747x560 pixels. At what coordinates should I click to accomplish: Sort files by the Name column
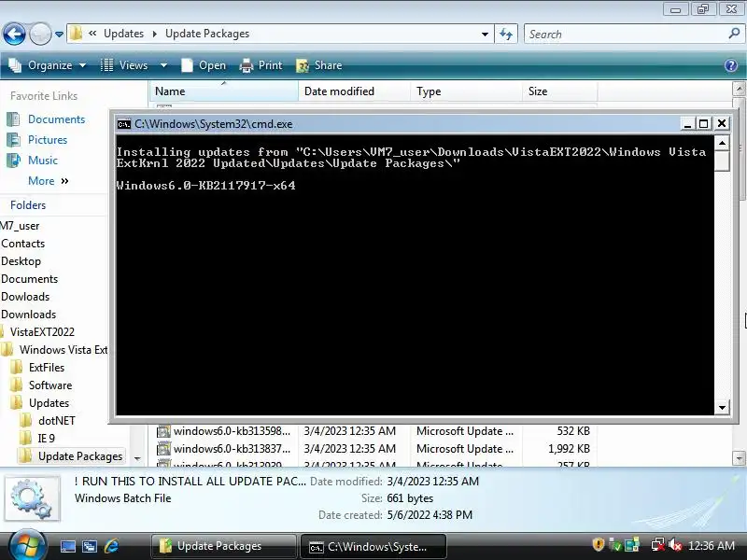224,91
